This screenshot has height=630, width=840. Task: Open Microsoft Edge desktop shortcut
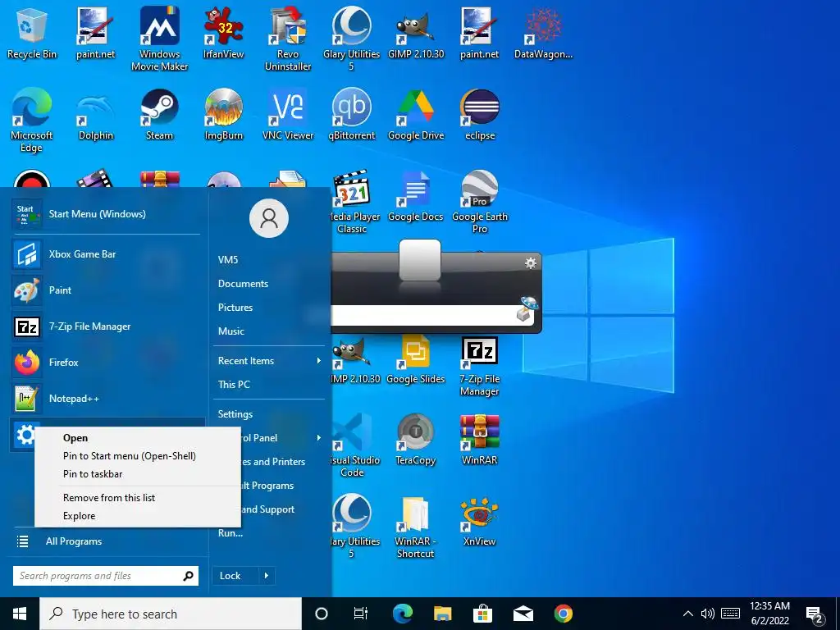click(x=32, y=121)
